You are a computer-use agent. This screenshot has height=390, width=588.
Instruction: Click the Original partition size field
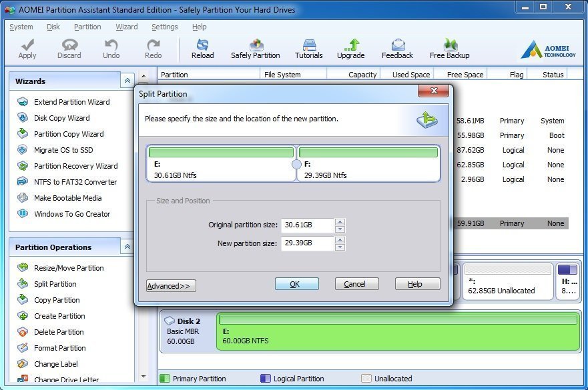point(307,225)
